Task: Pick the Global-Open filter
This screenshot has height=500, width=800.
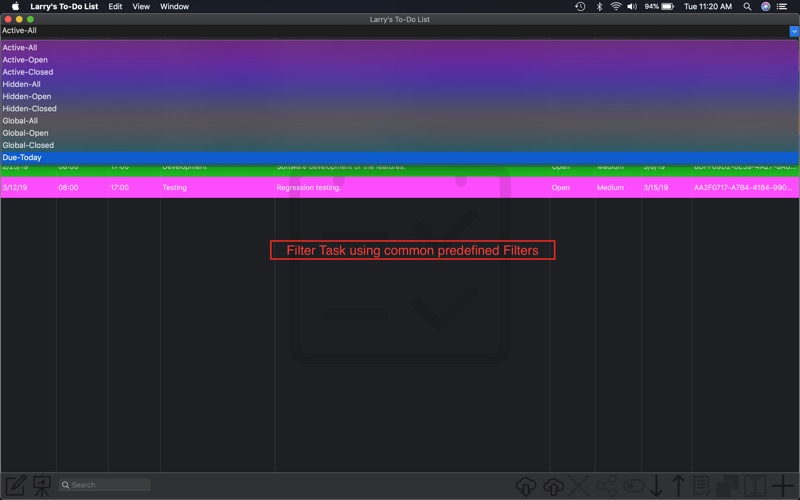Action: pos(399,133)
